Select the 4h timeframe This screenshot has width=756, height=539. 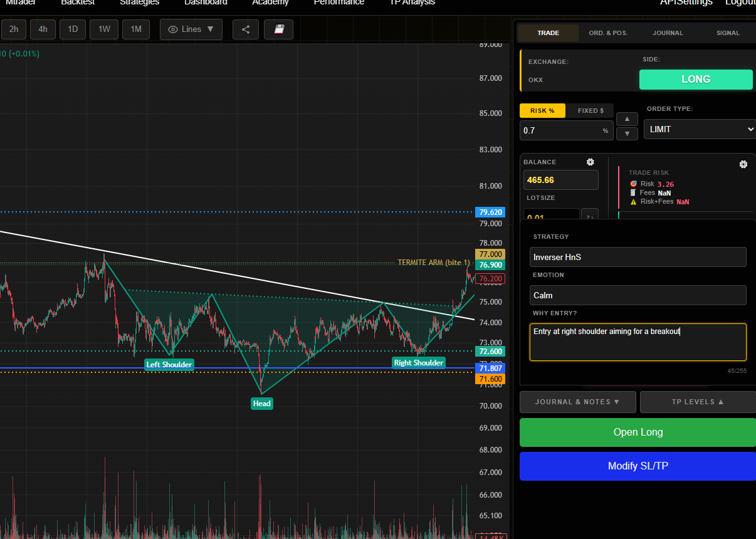pyautogui.click(x=43, y=29)
